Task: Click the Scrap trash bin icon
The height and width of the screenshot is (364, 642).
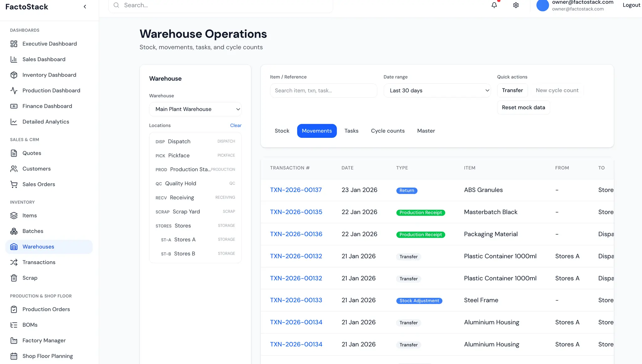Action: pyautogui.click(x=14, y=278)
